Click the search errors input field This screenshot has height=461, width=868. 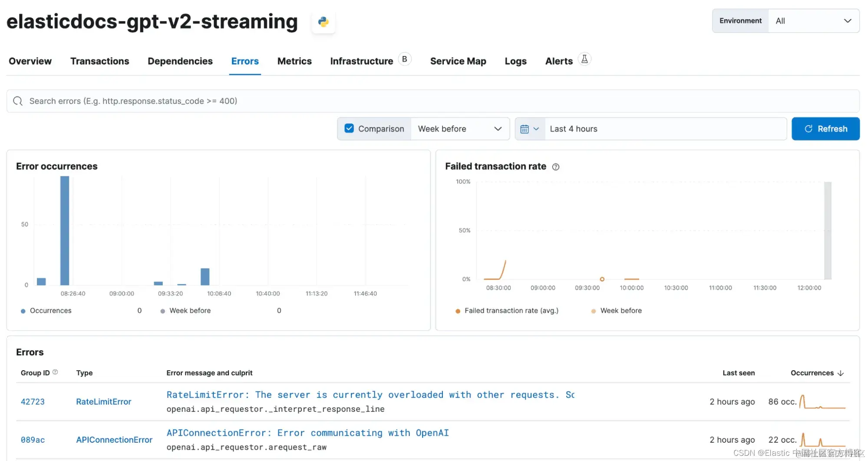click(433, 101)
